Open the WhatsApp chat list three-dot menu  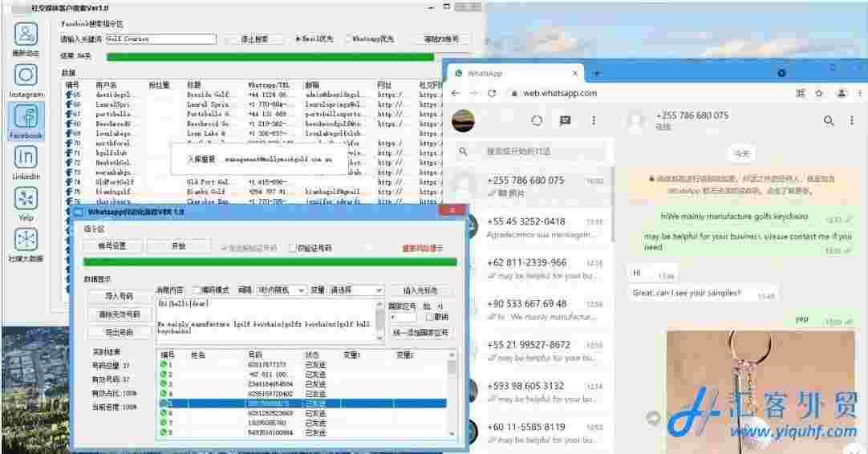click(594, 120)
